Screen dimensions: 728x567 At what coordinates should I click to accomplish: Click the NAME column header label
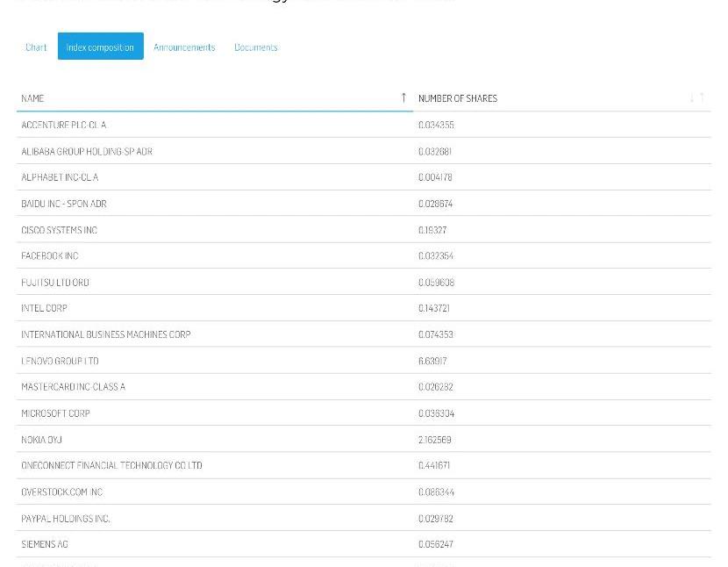[32, 98]
